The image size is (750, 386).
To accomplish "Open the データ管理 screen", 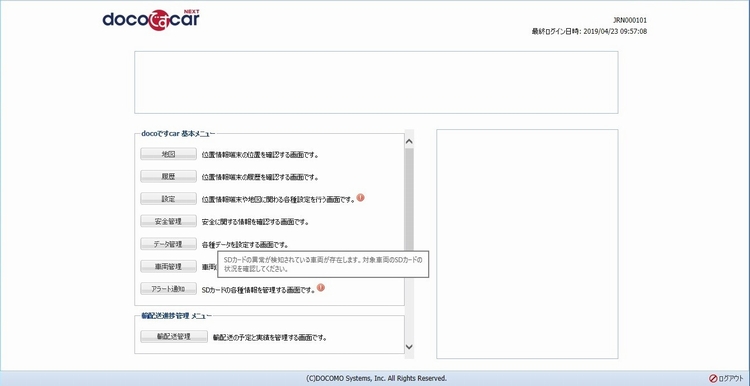I will (x=168, y=244).
